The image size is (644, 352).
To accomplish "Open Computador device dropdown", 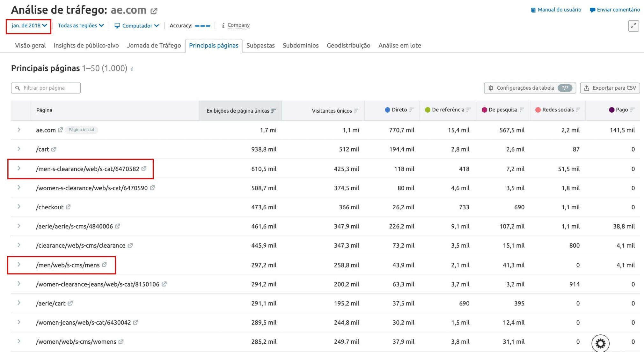I will pyautogui.click(x=137, y=26).
